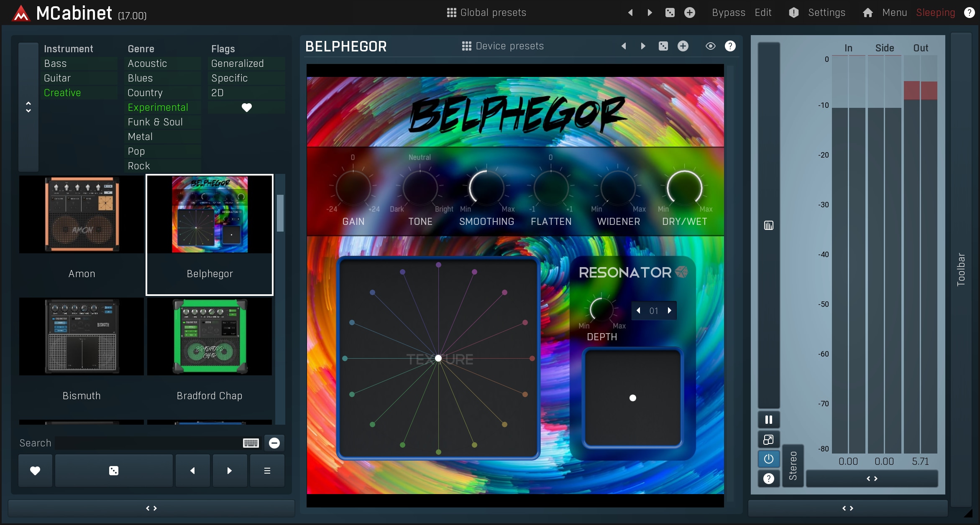
Task: Toggle the meter power button
Action: (x=768, y=459)
